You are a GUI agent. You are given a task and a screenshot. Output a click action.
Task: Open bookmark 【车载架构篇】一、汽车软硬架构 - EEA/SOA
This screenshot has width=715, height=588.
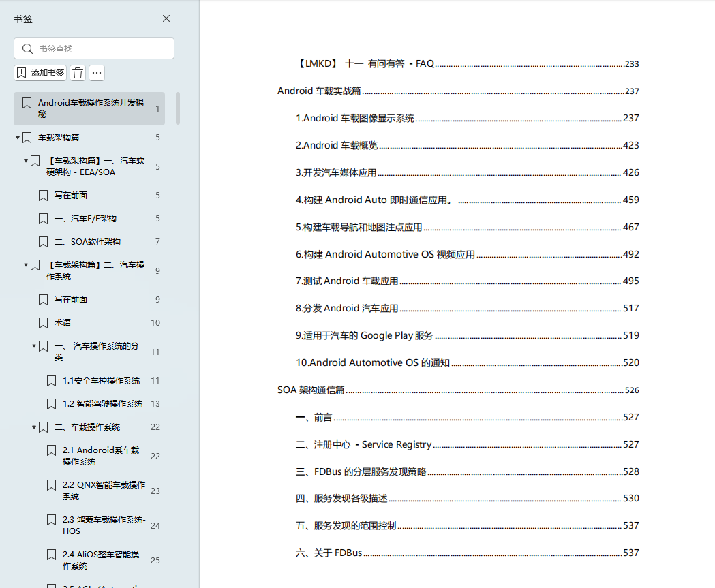[x=95, y=166]
